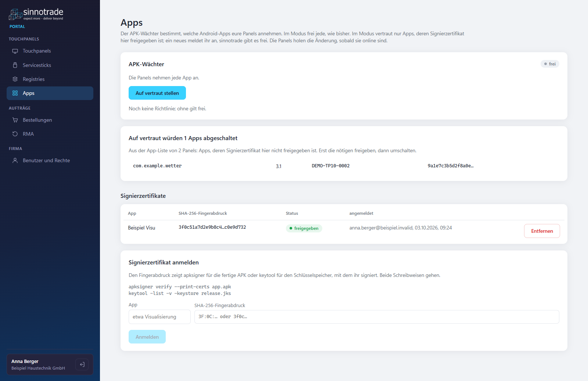This screenshot has width=588, height=381.
Task: Click the com.example.wetter package name
Action: pyautogui.click(x=157, y=166)
